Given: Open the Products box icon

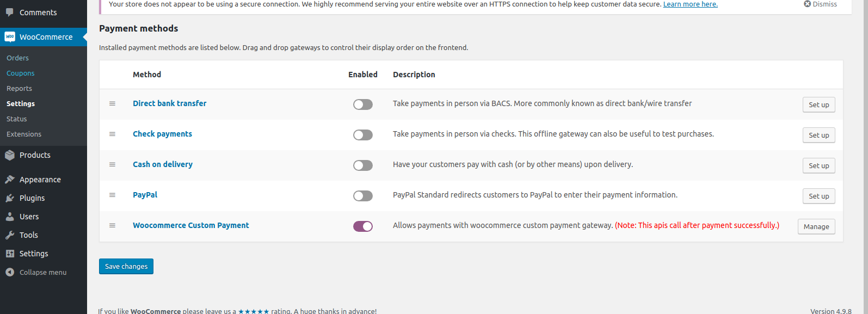Looking at the screenshot, I should tap(10, 155).
